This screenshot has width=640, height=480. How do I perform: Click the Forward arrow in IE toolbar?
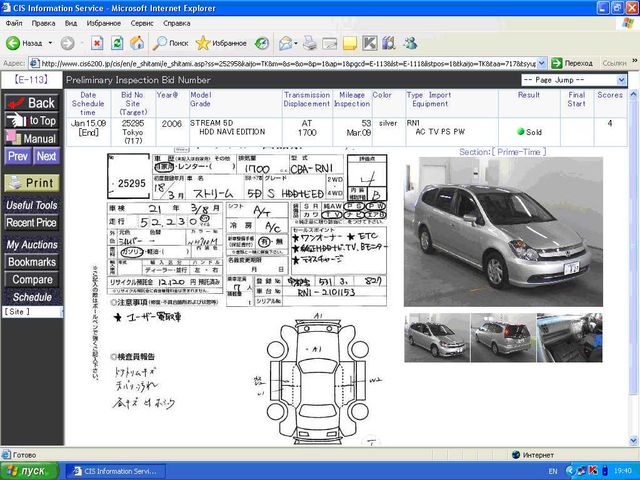(67, 43)
